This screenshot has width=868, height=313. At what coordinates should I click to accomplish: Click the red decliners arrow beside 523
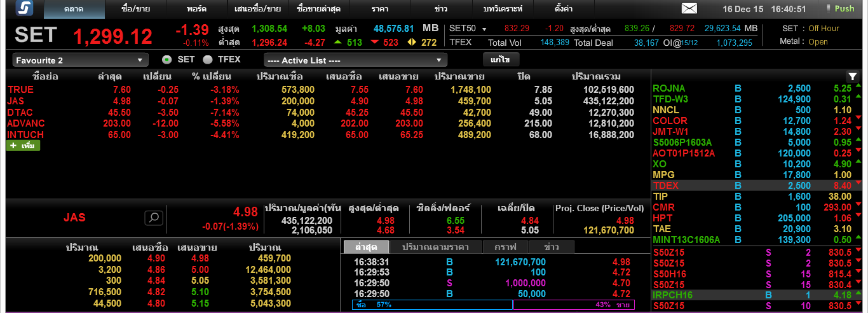374,43
